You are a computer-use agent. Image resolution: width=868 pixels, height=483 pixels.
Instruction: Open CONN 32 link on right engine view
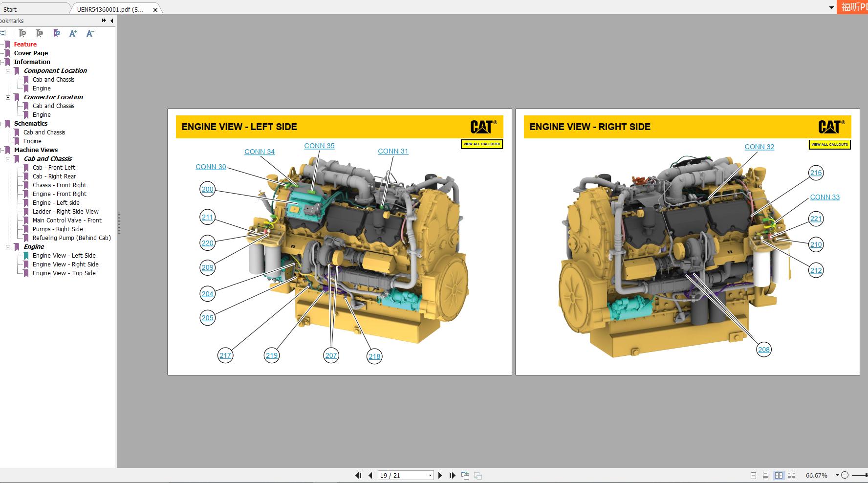(x=759, y=147)
